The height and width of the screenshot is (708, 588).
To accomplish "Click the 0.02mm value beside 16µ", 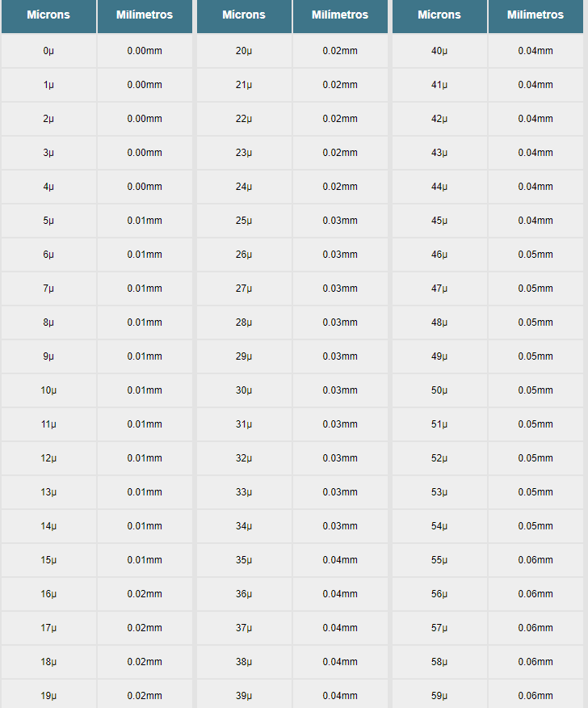I will 145,594.
